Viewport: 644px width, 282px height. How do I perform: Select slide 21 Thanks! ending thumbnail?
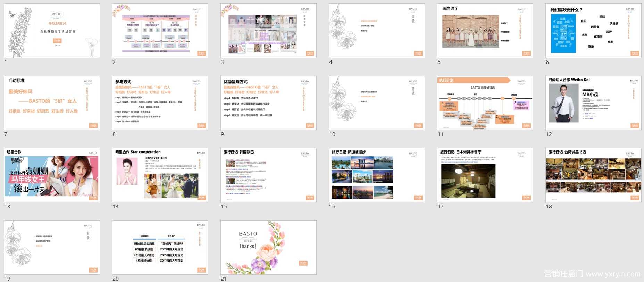coord(268,247)
